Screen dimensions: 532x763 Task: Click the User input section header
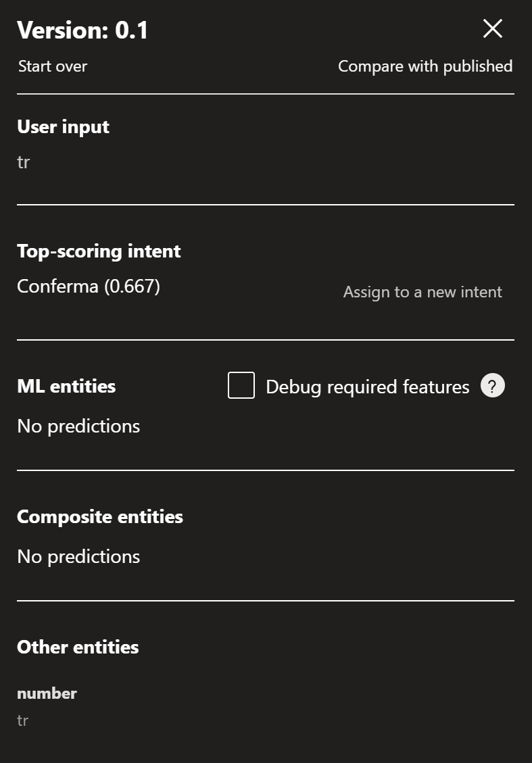(x=63, y=126)
